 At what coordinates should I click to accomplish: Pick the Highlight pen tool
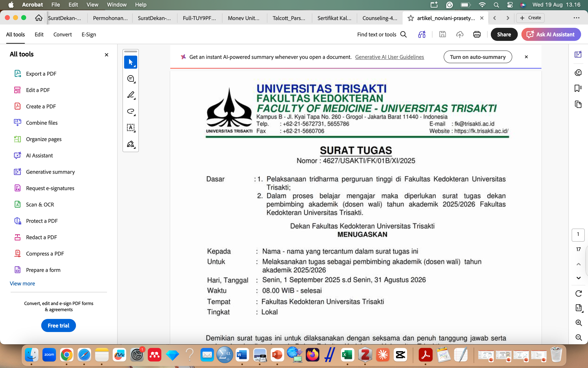click(x=131, y=95)
